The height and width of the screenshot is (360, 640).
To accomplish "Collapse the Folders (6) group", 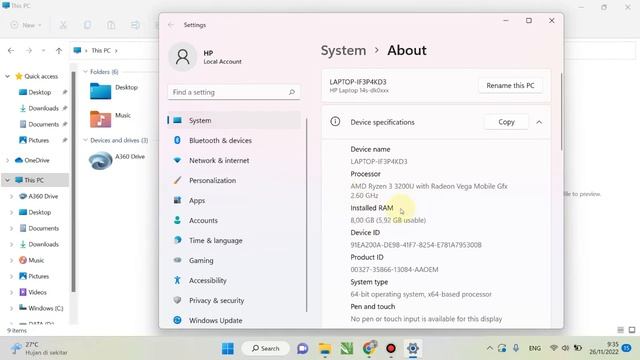I will (85, 72).
